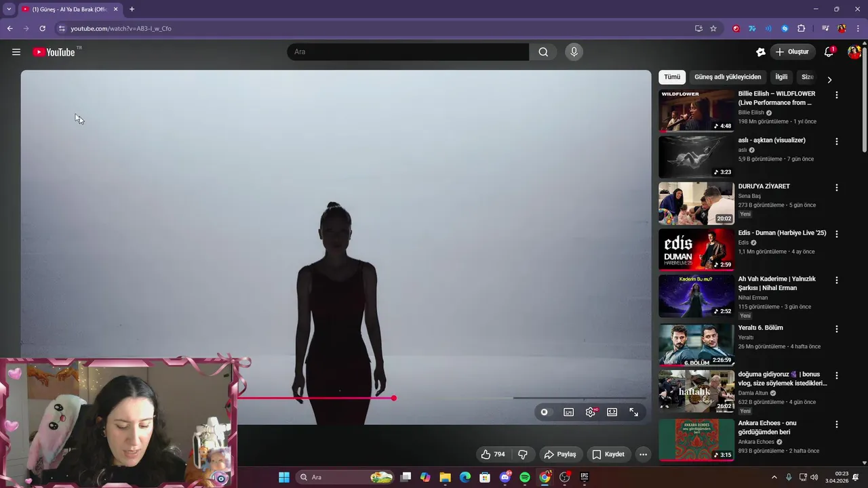Screen dimensions: 868x488
Task: Click the Kaydet save button
Action: point(608,454)
